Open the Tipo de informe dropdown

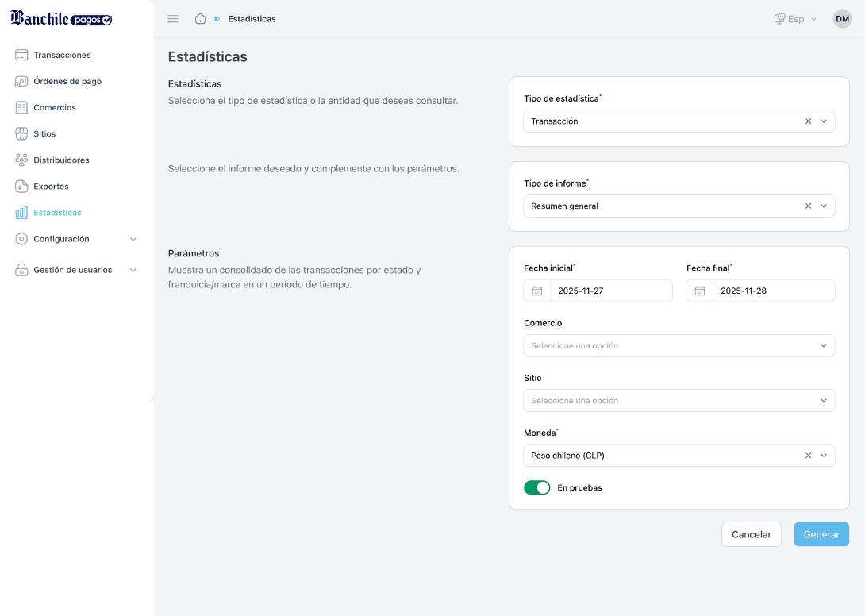(x=679, y=206)
